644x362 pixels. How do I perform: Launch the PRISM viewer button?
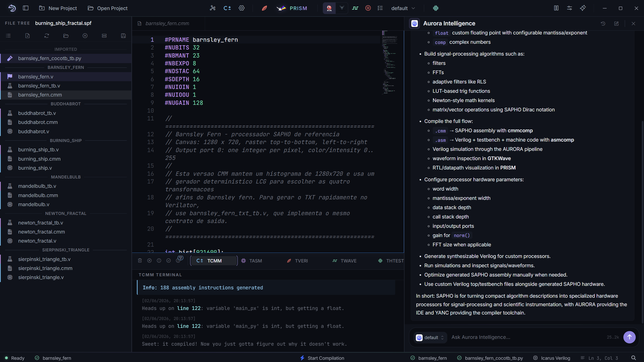tap(292, 8)
